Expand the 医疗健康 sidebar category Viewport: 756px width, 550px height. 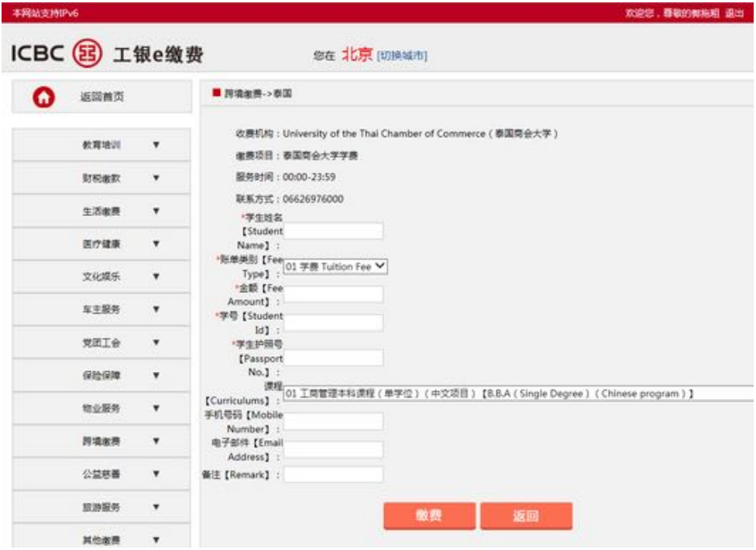(101, 243)
